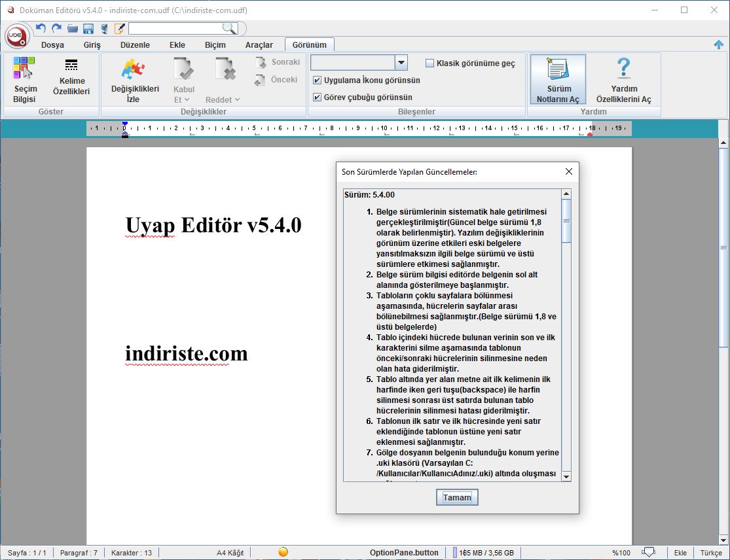Open the Dosya ribbon tab
Image resolution: width=730 pixels, height=560 pixels.
tap(52, 44)
